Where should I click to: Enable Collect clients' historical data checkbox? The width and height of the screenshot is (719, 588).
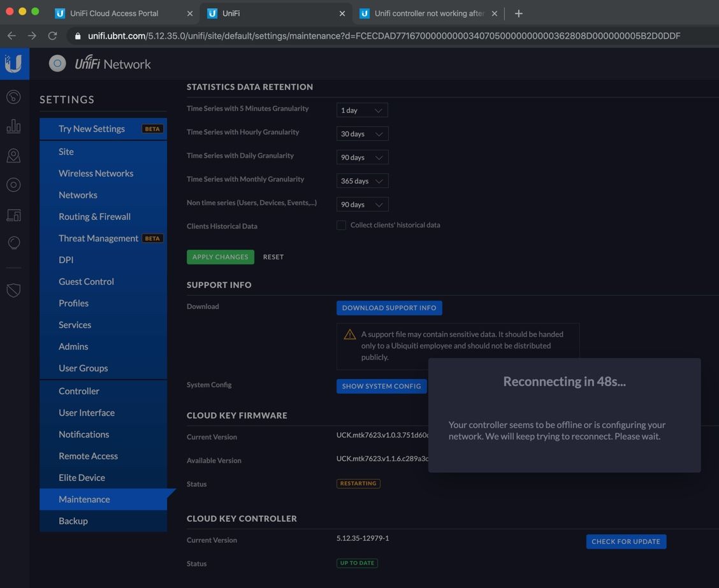[x=341, y=226]
